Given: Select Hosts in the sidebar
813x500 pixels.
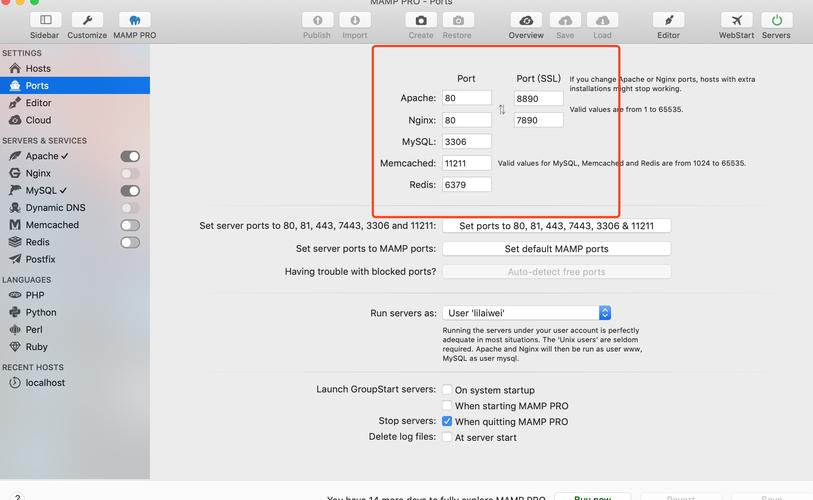Looking at the screenshot, I should click(x=75, y=68).
